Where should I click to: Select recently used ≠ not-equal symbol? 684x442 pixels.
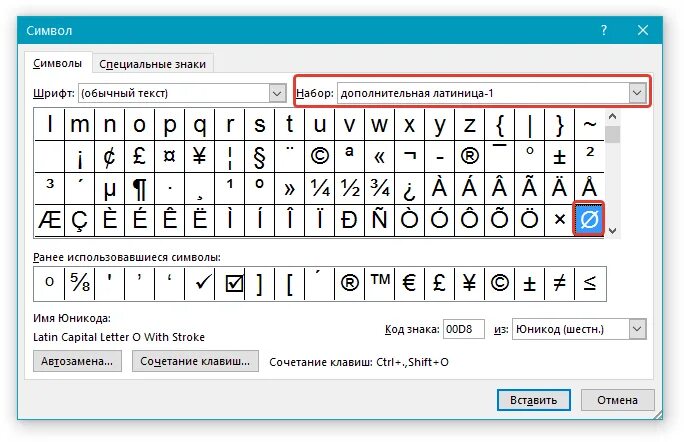click(x=559, y=284)
